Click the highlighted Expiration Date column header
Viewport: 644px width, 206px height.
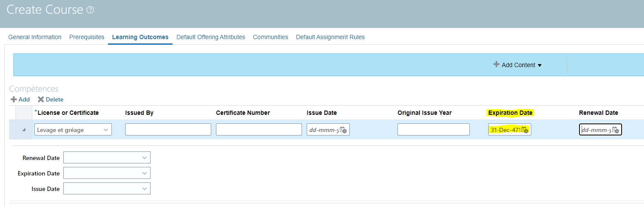(511, 113)
